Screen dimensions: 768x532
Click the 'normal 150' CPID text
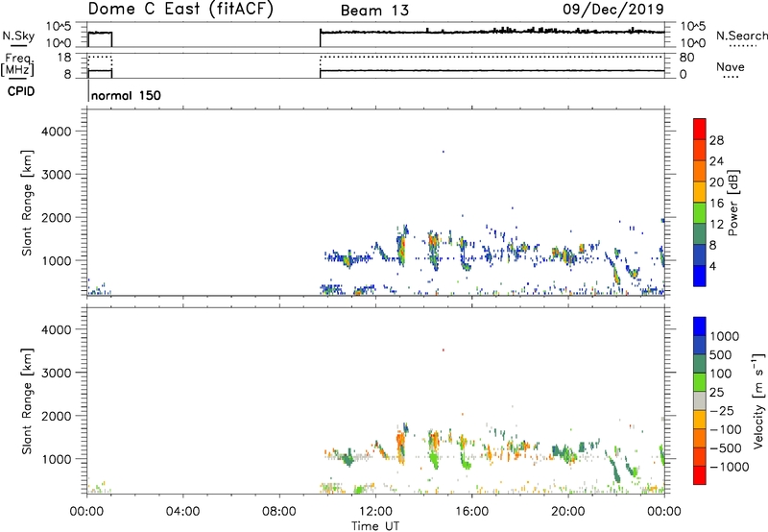tap(126, 95)
